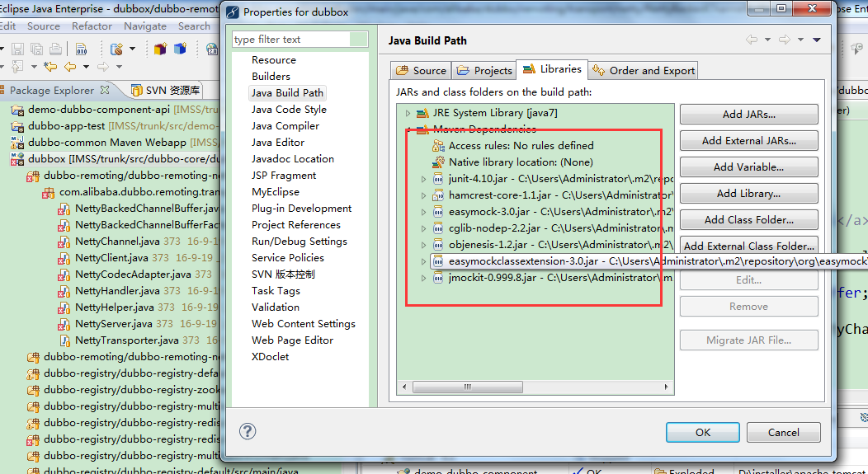
Task: Expand jmockit-0.999.8.jar node
Action: [423, 278]
